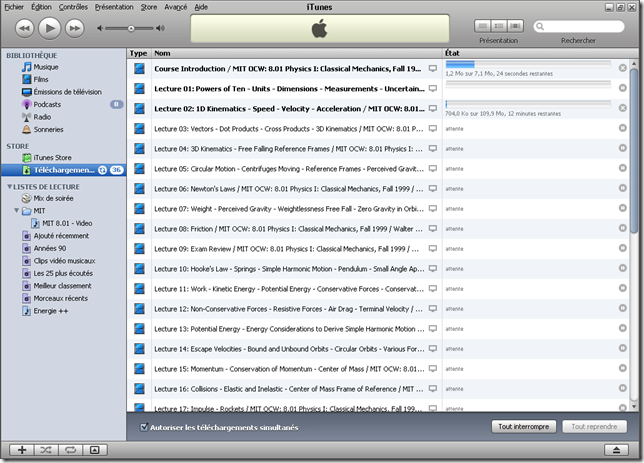The height and width of the screenshot is (463, 644).
Task: Pause Lecture 01 download button
Action: 623,88
